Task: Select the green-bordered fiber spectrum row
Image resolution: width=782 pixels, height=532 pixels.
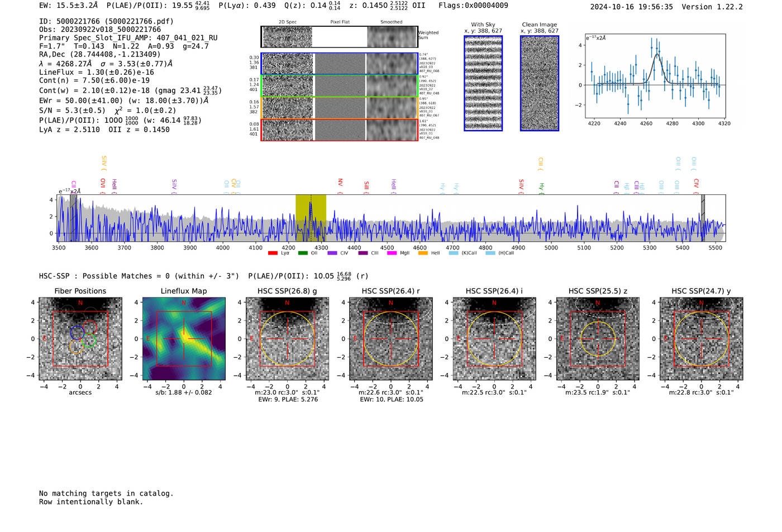Action: click(x=339, y=86)
